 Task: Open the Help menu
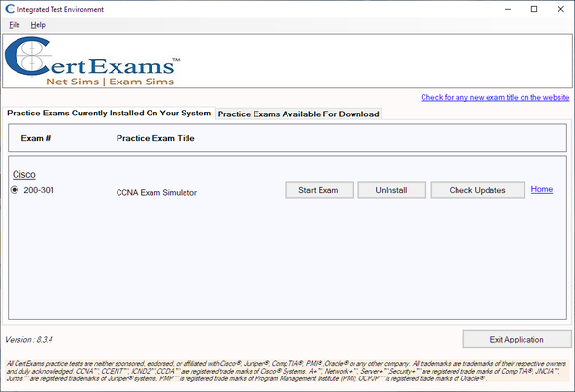38,25
